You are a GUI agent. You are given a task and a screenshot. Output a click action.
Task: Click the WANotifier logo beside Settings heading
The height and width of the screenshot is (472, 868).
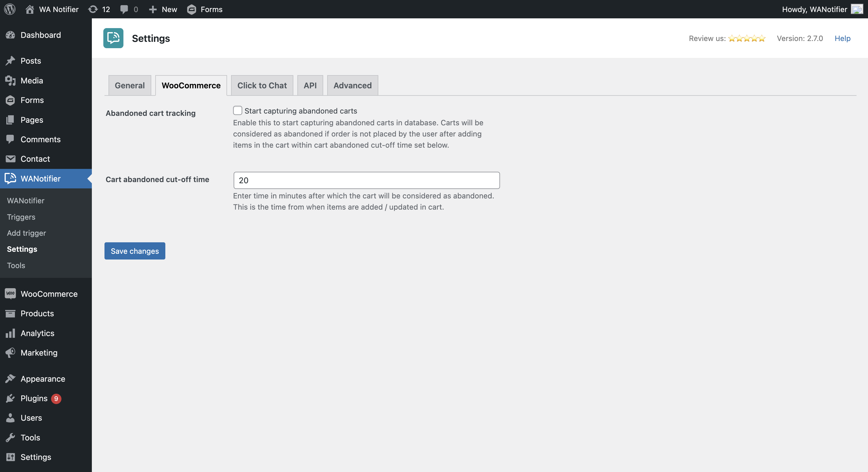(113, 38)
